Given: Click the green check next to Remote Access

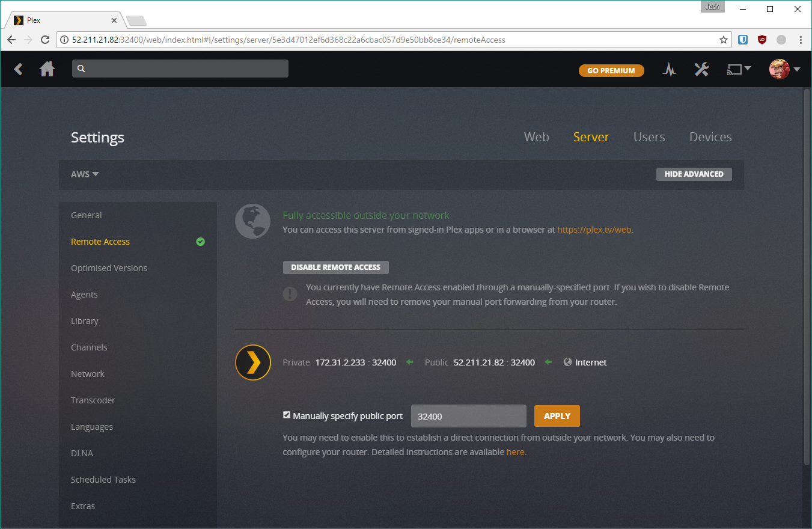Looking at the screenshot, I should coord(201,242).
